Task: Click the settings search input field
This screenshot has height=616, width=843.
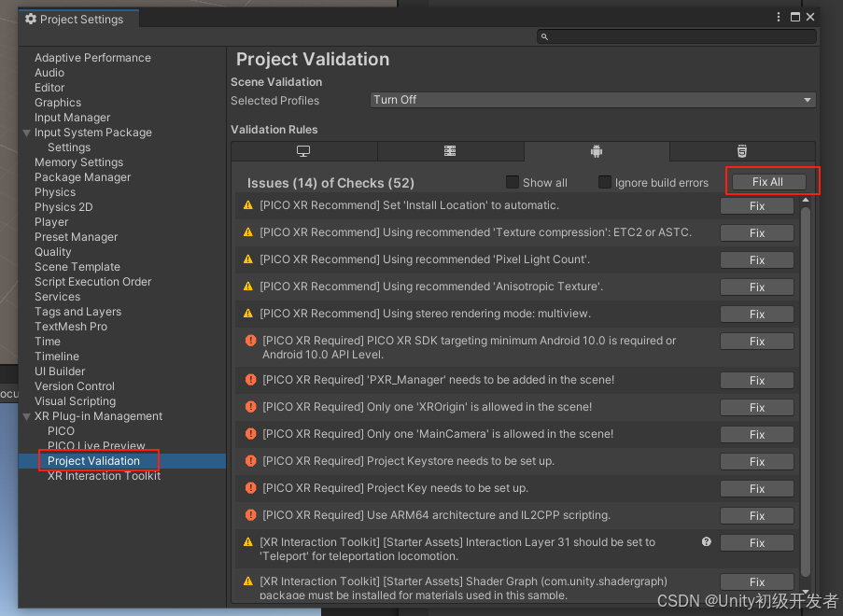Action: 676,36
